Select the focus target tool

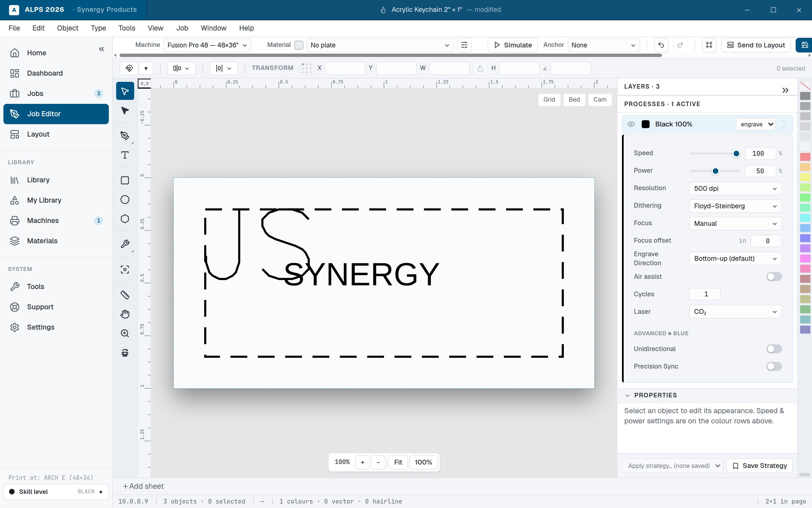pyautogui.click(x=125, y=270)
